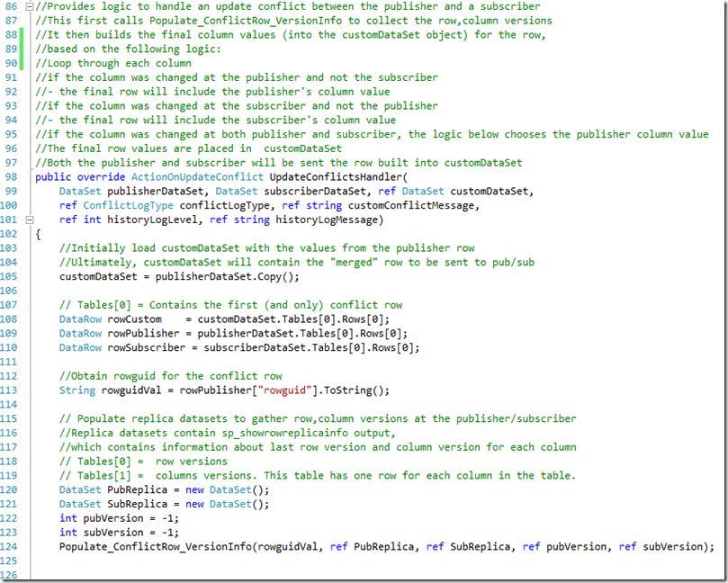728x583 pixels.
Task: Click the override keyword on line 98
Action: tap(101, 177)
